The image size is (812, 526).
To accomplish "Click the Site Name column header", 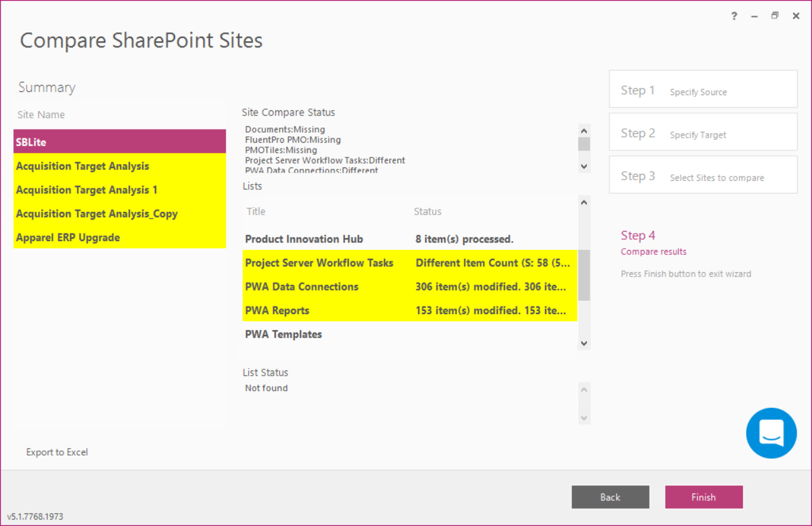I will (x=41, y=115).
